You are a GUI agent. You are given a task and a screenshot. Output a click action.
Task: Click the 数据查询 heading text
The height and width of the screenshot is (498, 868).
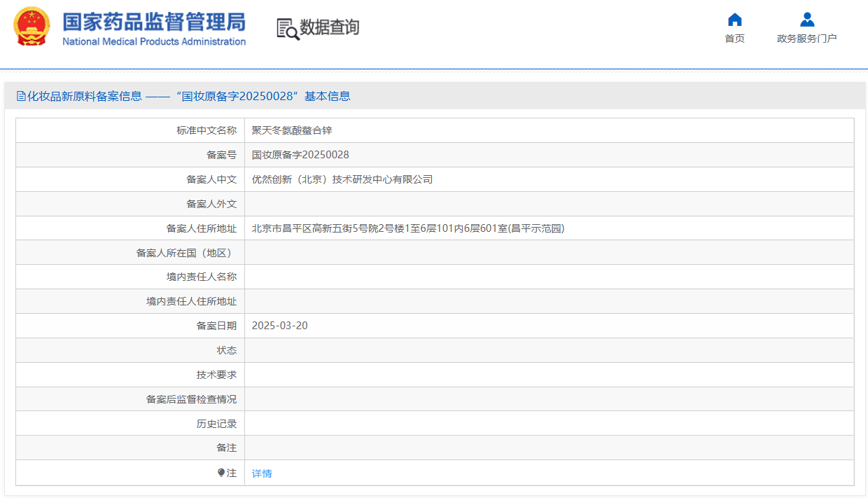(x=329, y=27)
